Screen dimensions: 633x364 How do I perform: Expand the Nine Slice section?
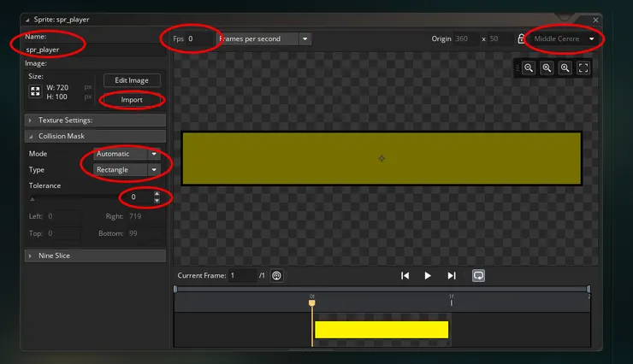[95, 255]
